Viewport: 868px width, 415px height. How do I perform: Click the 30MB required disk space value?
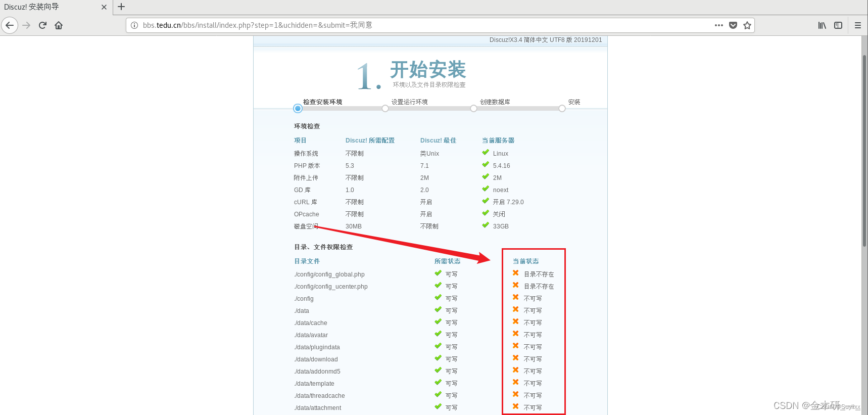click(354, 226)
